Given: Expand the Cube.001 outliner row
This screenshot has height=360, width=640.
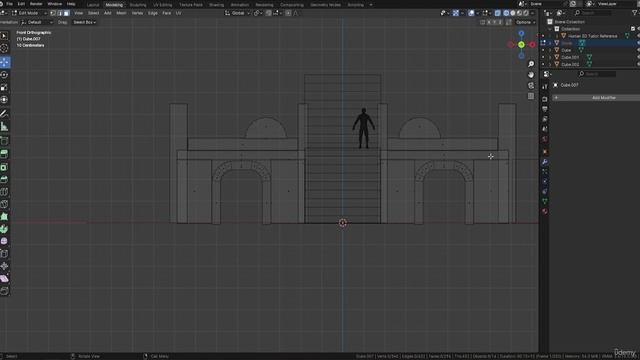Looking at the screenshot, I should tap(550, 58).
